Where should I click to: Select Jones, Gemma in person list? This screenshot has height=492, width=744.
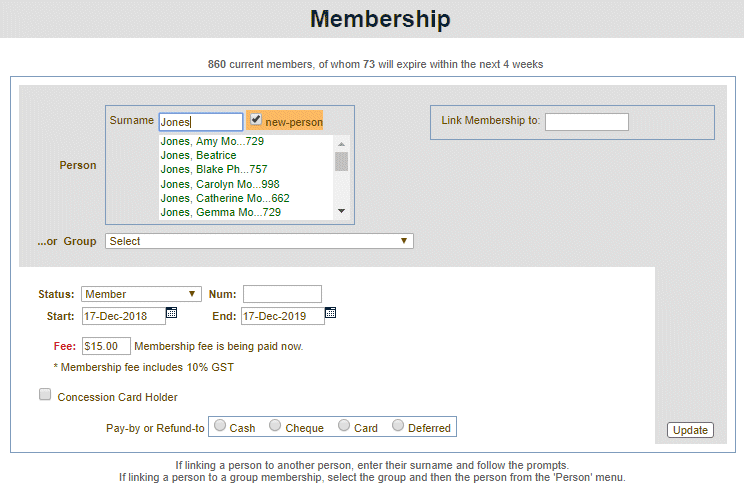pos(220,212)
